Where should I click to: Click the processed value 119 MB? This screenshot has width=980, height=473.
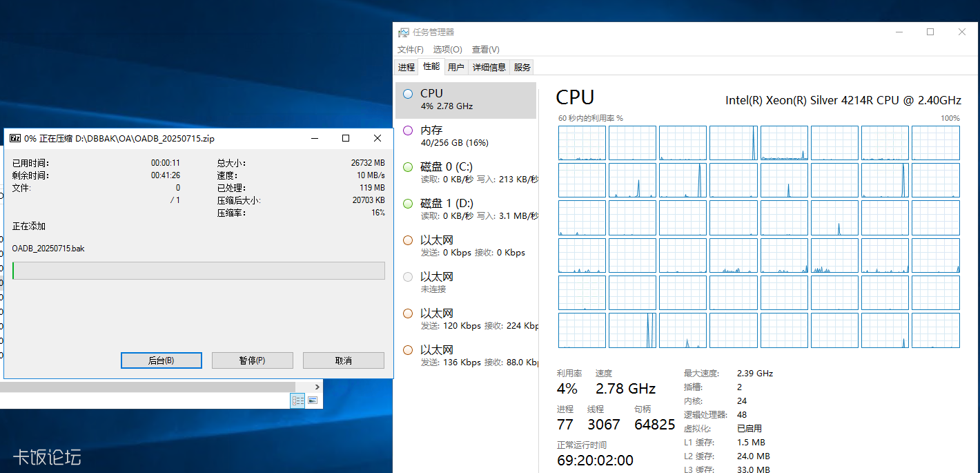click(372, 188)
